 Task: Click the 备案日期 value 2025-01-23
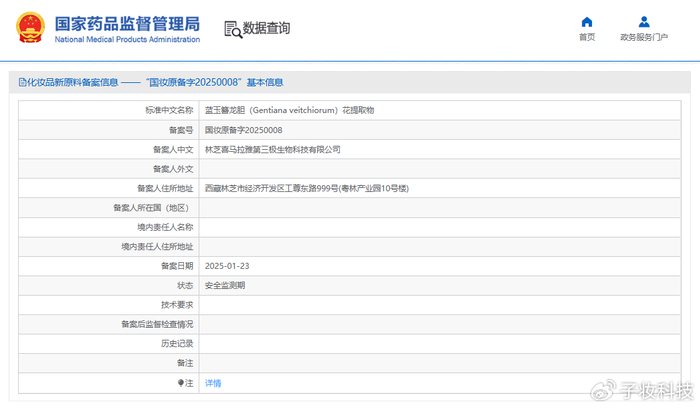click(227, 266)
